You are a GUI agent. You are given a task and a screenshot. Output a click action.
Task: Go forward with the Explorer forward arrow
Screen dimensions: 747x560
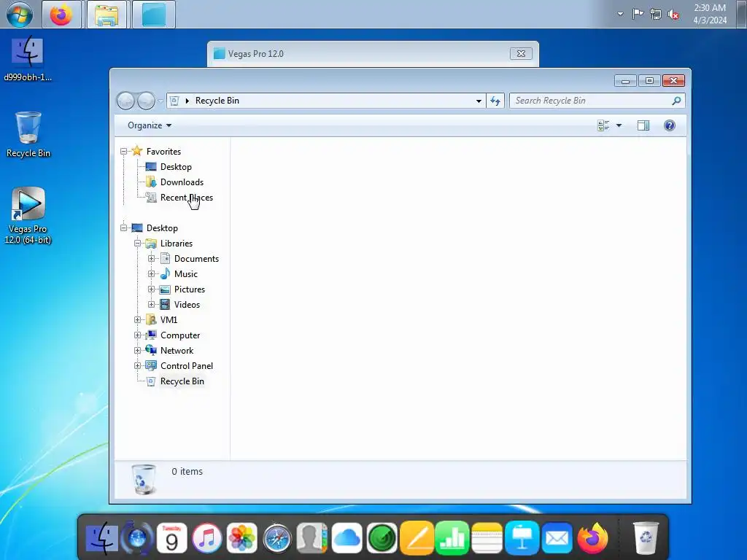coord(146,101)
